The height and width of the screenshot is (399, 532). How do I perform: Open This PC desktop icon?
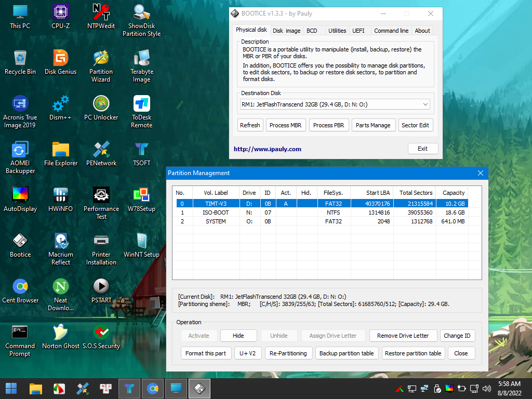(20, 16)
